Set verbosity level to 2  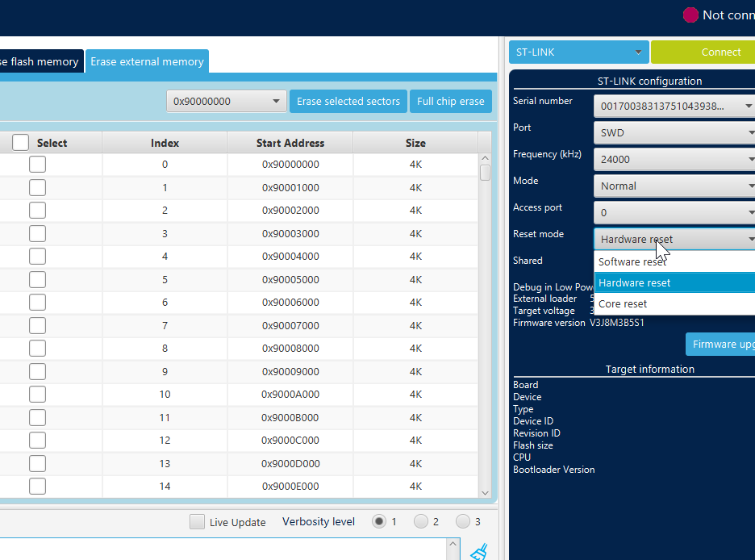[x=421, y=521]
